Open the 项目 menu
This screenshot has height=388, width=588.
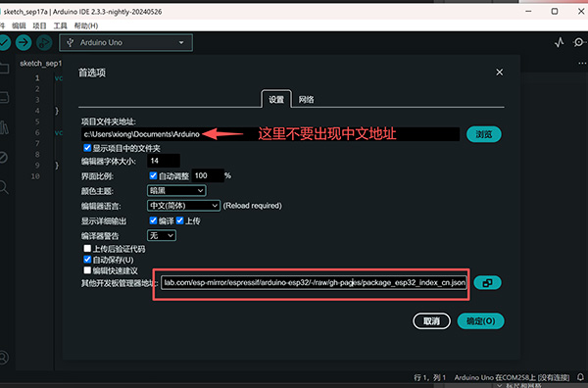click(x=39, y=25)
